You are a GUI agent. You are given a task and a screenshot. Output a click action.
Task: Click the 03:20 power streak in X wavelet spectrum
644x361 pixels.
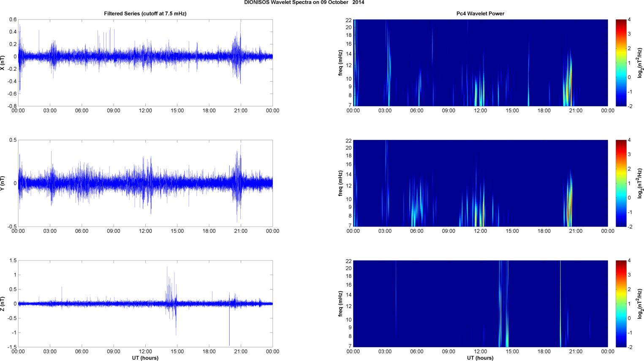389,66
